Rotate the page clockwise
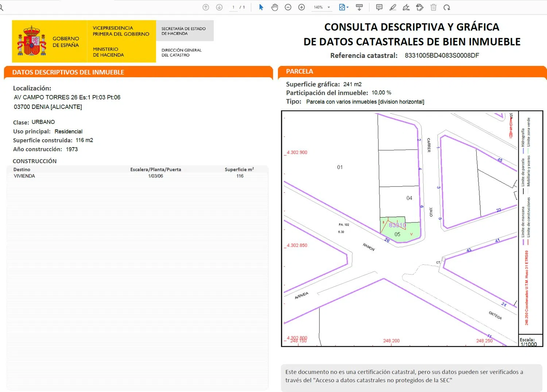This screenshot has height=392, width=547. 447,7
